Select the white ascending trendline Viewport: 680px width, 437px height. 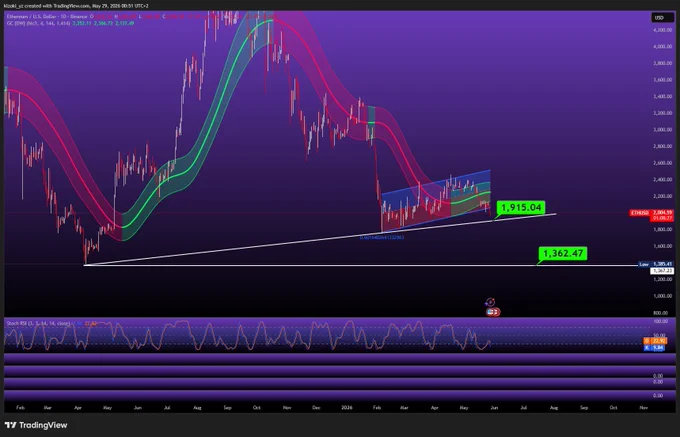pyautogui.click(x=320, y=239)
